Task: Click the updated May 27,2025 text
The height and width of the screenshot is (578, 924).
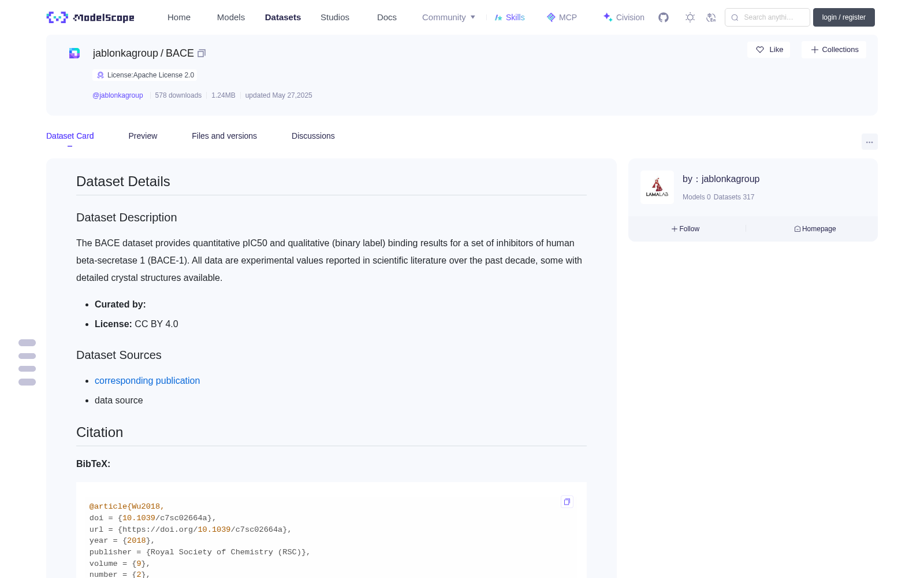Action: (279, 95)
